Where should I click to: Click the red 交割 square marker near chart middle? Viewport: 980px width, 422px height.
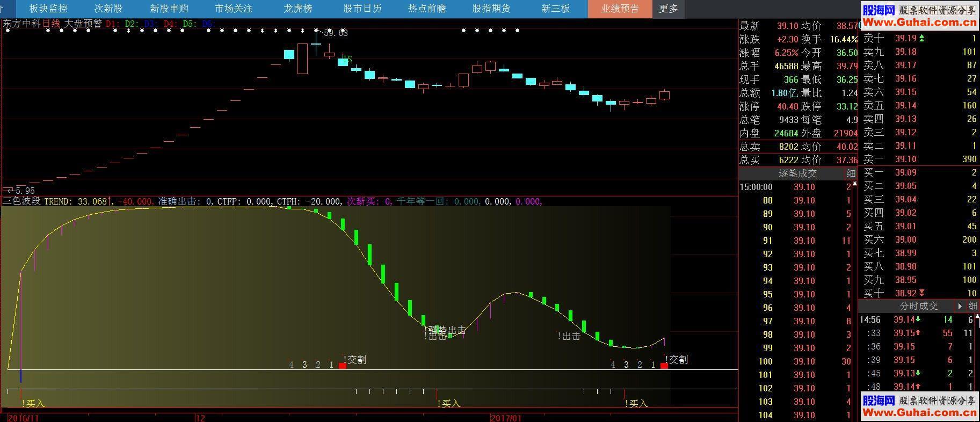pyautogui.click(x=343, y=366)
